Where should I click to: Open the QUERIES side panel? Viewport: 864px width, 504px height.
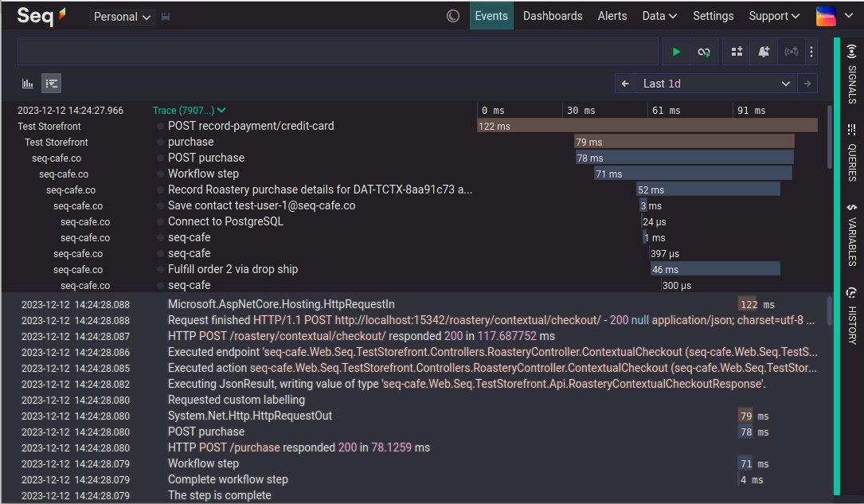pyautogui.click(x=852, y=153)
